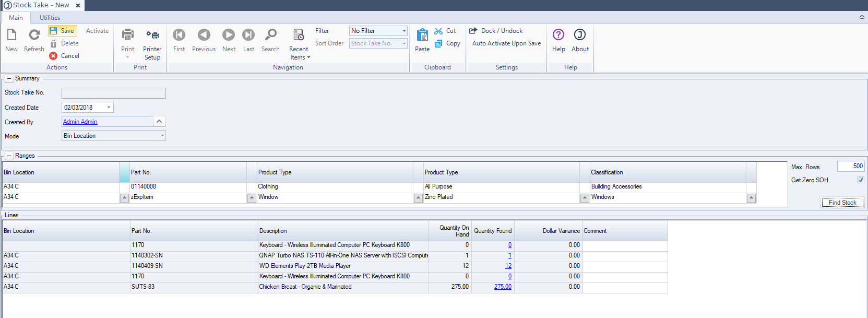Open the No Filter dropdown
This screenshot has width=868, height=318.
tap(403, 31)
